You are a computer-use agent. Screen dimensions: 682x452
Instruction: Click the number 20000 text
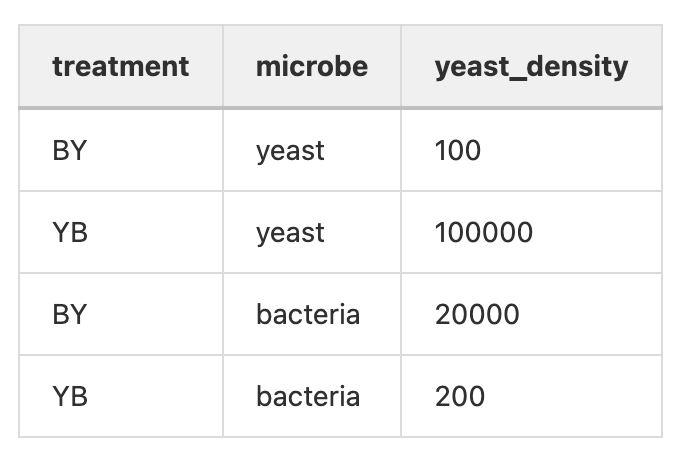(x=477, y=314)
